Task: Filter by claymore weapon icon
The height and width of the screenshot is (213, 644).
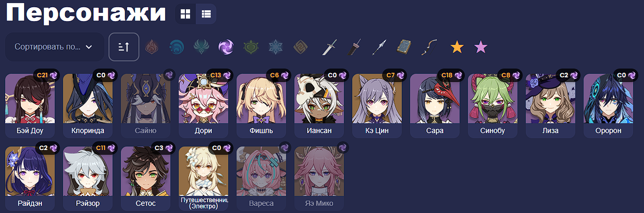Action: click(x=354, y=47)
